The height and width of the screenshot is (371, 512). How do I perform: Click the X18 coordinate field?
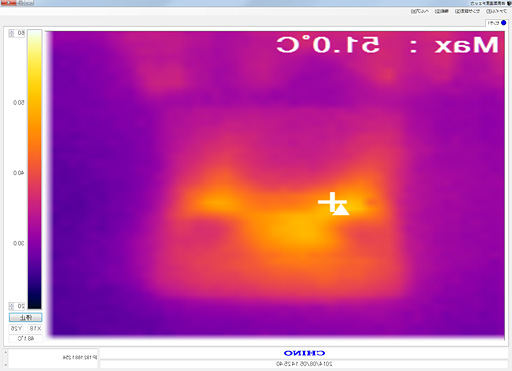click(35, 328)
